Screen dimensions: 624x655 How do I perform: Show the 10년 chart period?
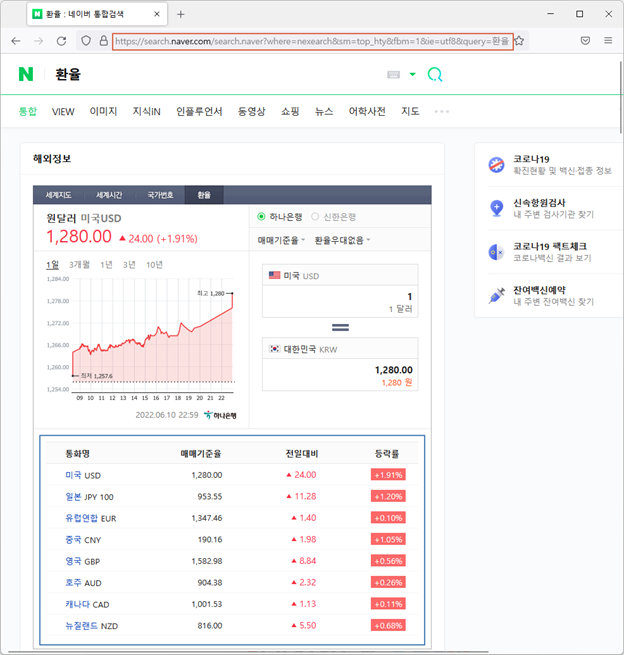click(154, 265)
